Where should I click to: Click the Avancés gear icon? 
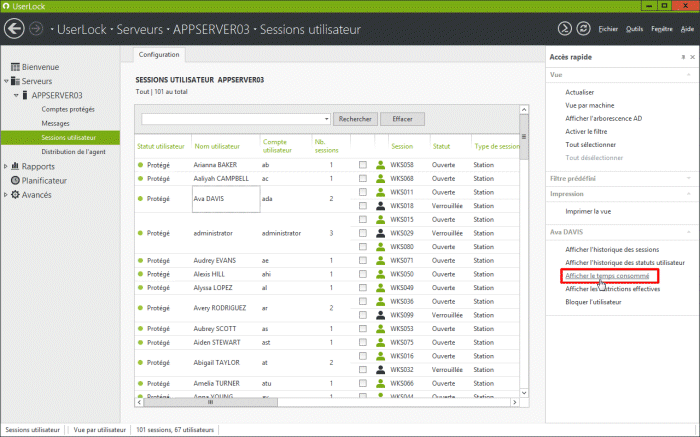tap(15, 195)
